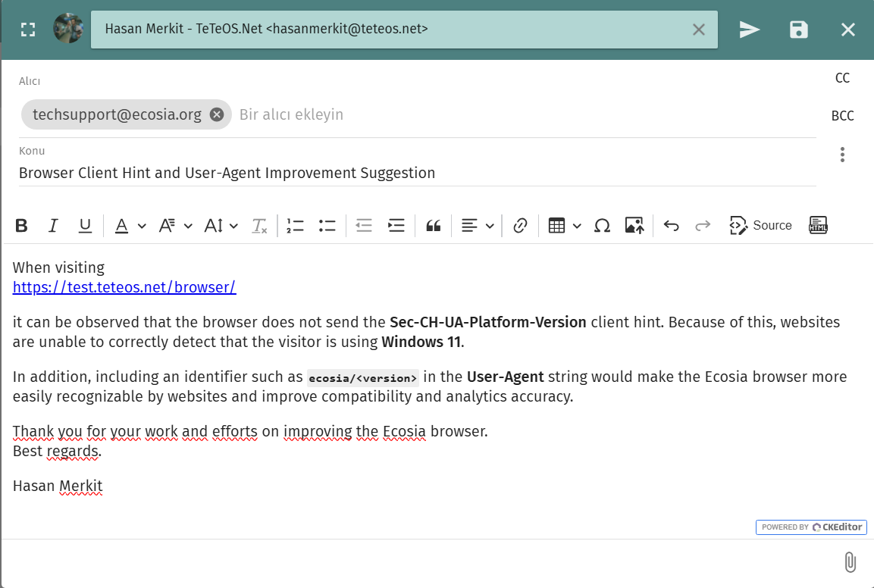Toggle fullscreen compose window icon
The image size is (874, 588).
(28, 30)
